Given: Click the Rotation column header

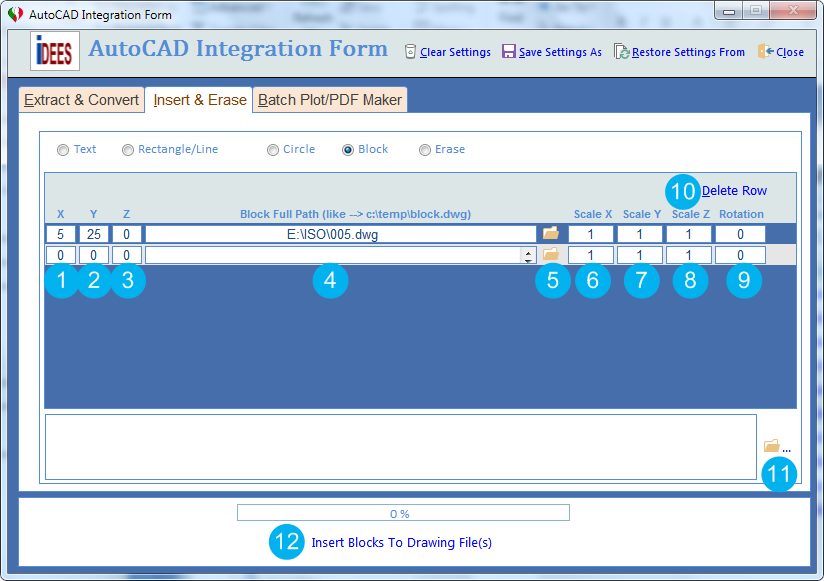Looking at the screenshot, I should click(741, 214).
